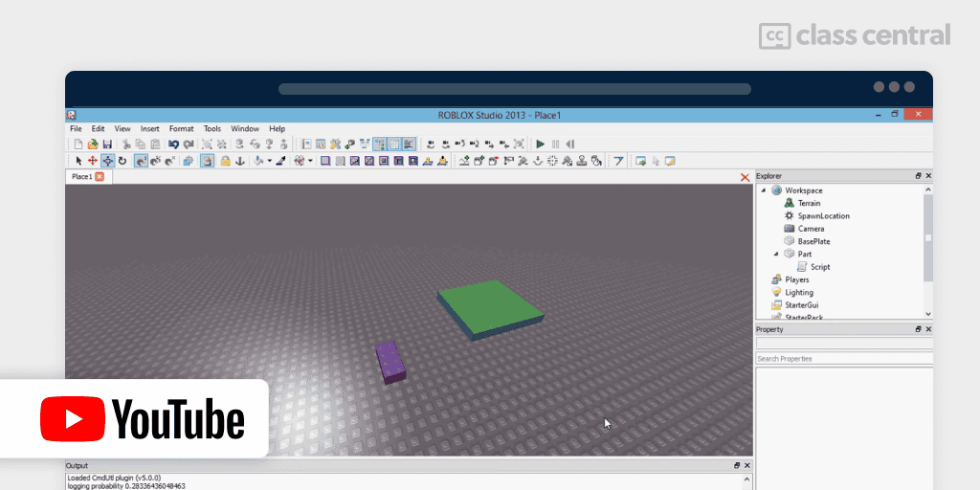Select Players in Explorer
Viewport: 980px width, 490px height.
[797, 279]
